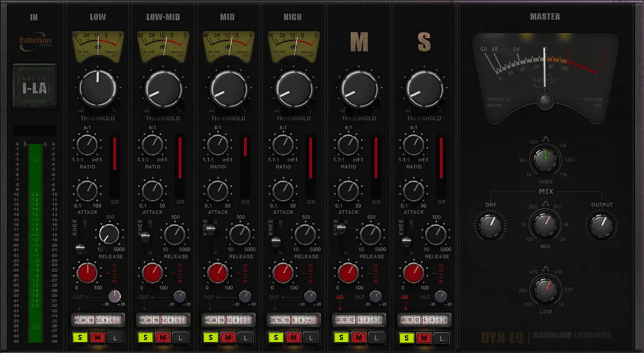Screen dimensions: 644x353
Task: Click the LOW-MID red Drive knob
Action: point(152,273)
